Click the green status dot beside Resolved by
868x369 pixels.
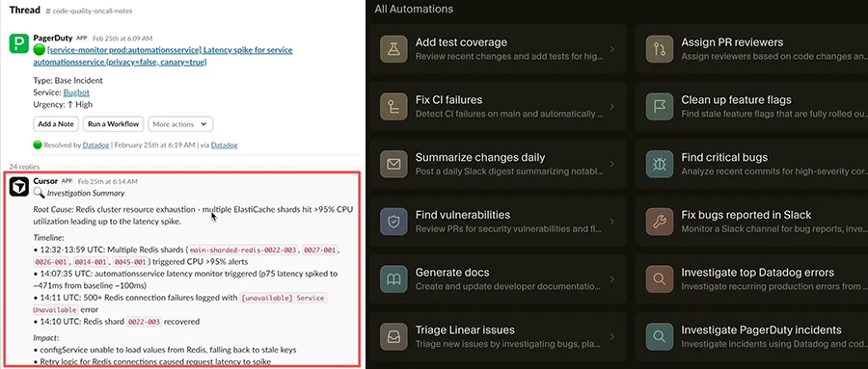38,145
